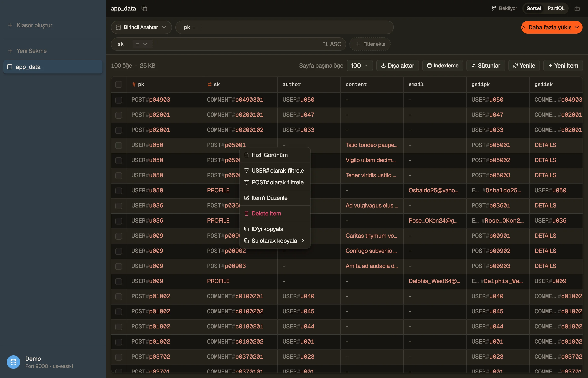The image size is (588, 378).
Task: Select Hızlı Görünüm menu item
Action: point(275,155)
